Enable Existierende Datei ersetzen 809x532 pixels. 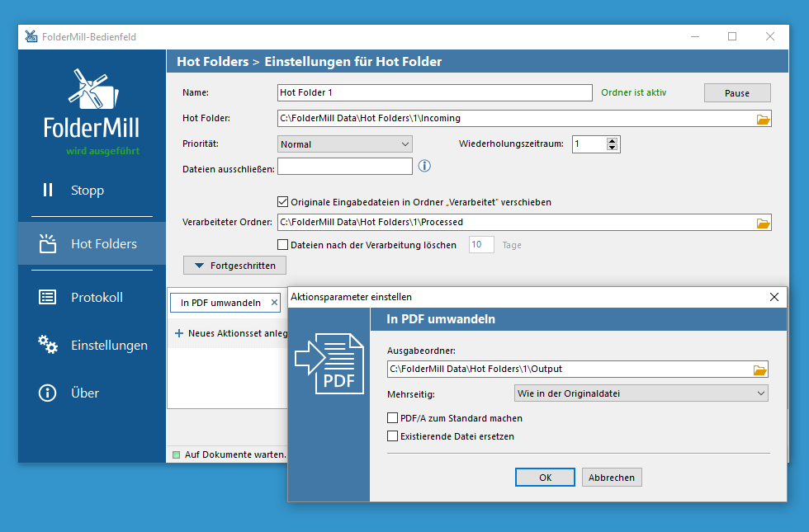[393, 436]
